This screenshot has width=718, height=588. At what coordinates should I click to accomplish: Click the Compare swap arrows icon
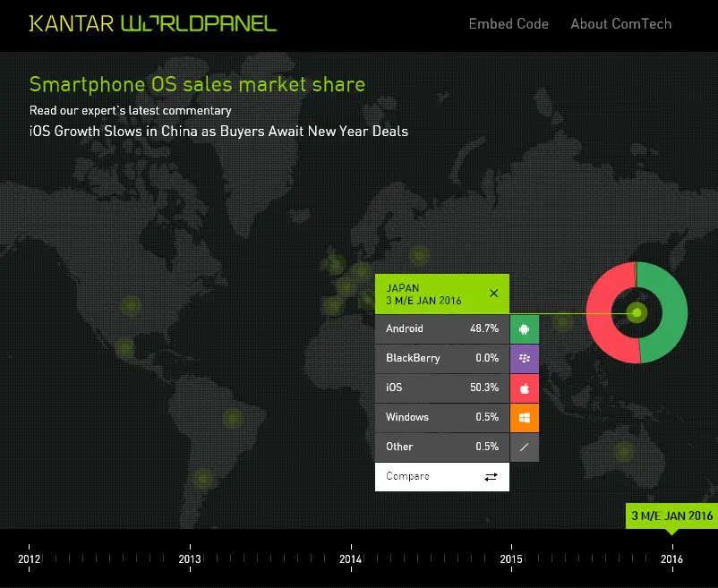[x=491, y=477]
